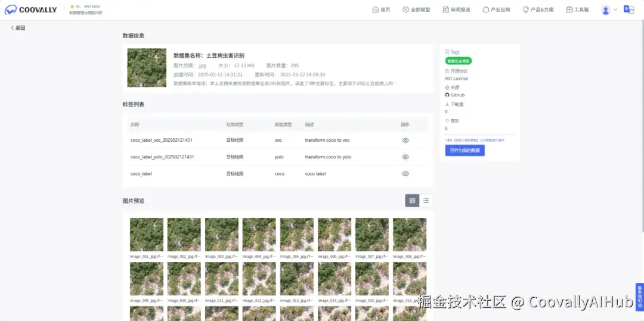
Task: Click coco_label_yolo_202502121431 name cell
Action: (162, 157)
